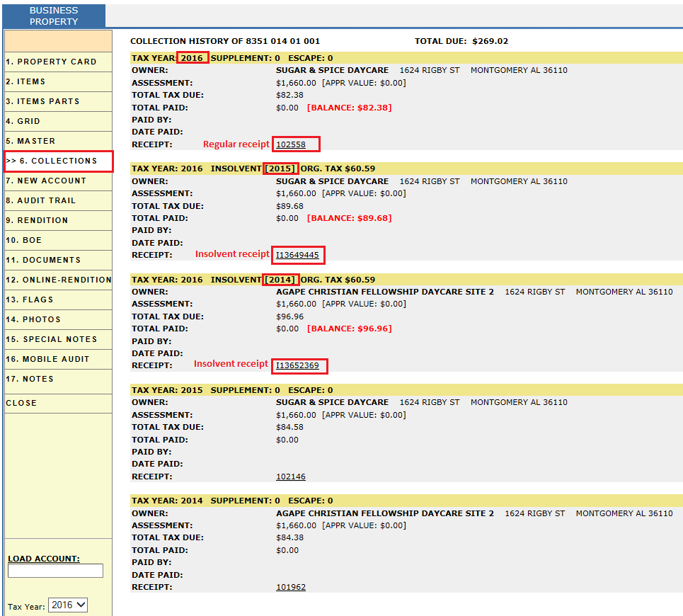Open the Rendition section
The width and height of the screenshot is (683, 616).
(58, 220)
